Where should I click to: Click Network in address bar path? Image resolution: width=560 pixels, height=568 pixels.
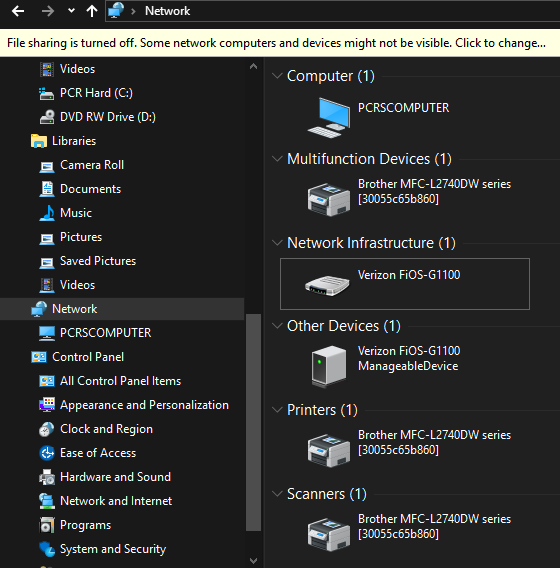pyautogui.click(x=167, y=11)
